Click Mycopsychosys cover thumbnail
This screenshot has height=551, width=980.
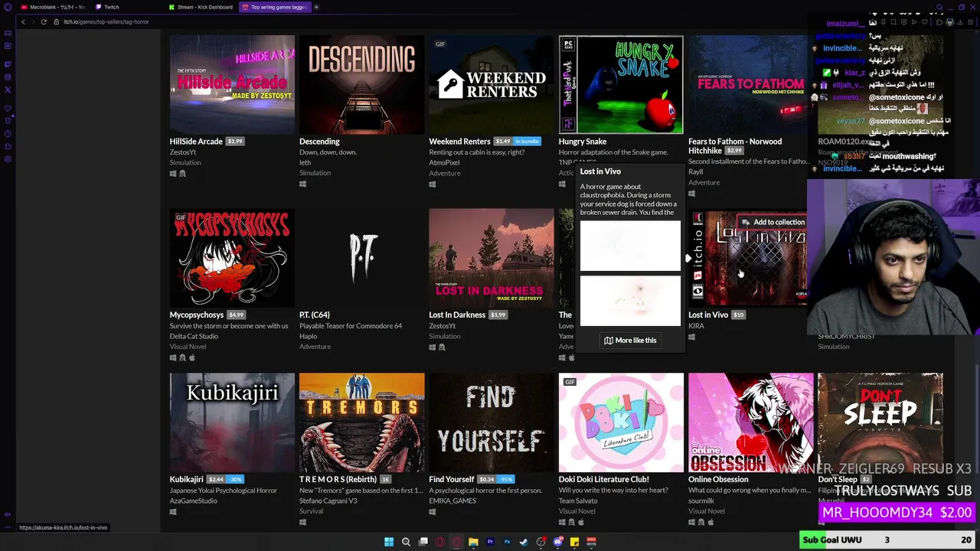(232, 258)
